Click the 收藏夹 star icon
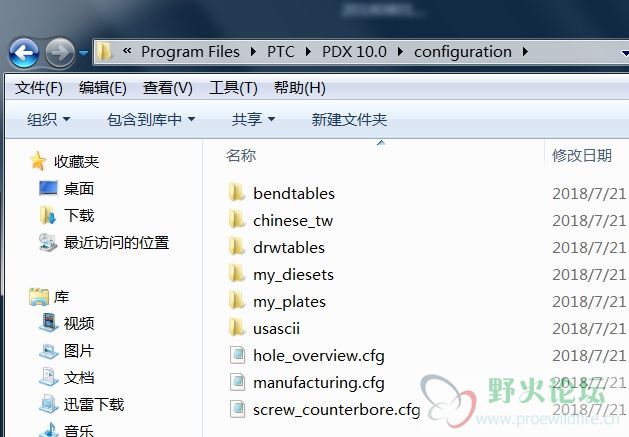This screenshot has width=629, height=437. pos(38,161)
